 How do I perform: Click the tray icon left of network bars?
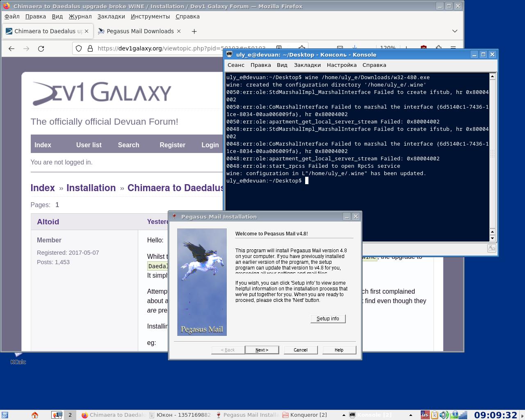(x=454, y=415)
